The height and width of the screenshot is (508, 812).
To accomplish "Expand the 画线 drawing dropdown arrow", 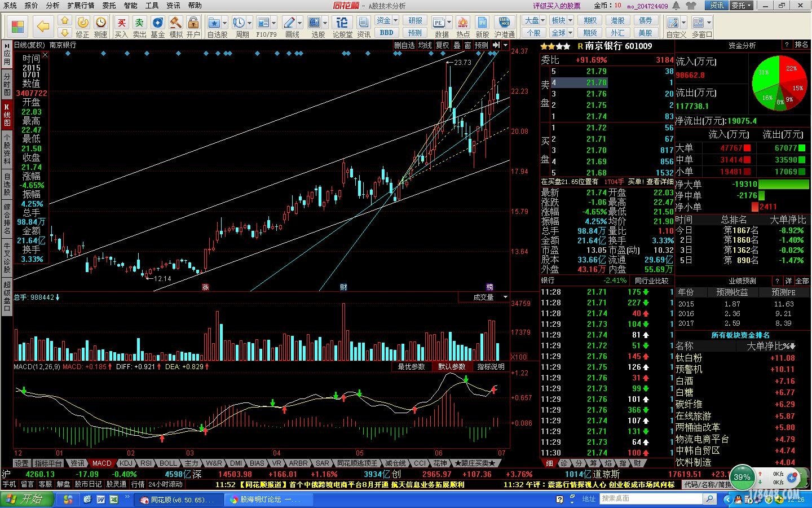I will tap(299, 23).
